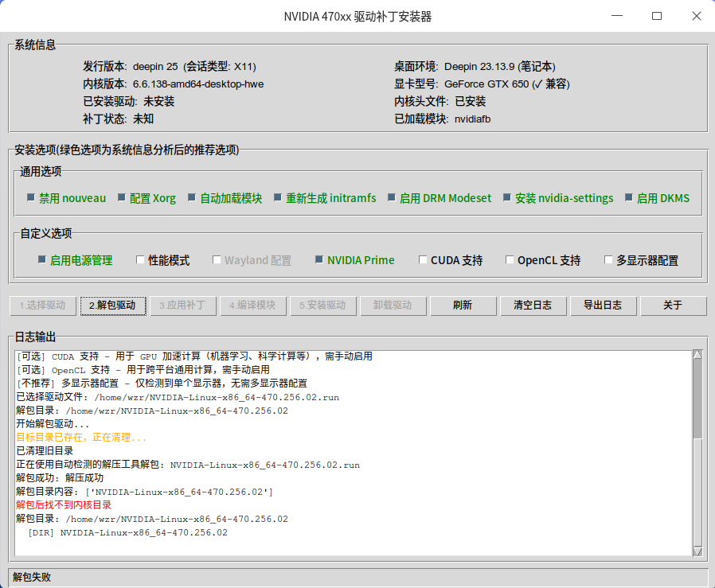The image size is (715, 588).
Task: Click the [可选] CUDA 支持 log line
Action: click(x=194, y=356)
